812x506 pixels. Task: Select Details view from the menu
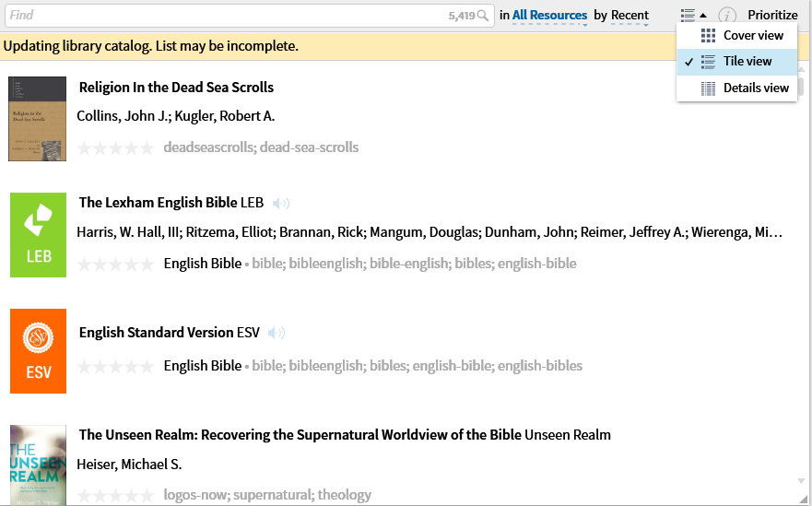[736, 88]
